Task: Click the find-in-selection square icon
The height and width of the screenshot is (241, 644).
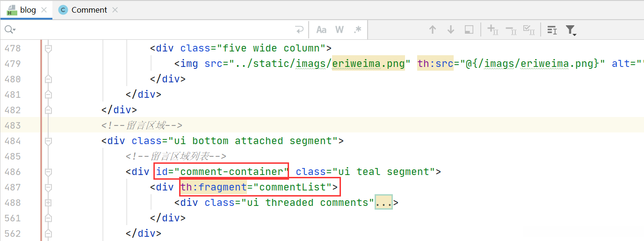Action: pyautogui.click(x=469, y=30)
